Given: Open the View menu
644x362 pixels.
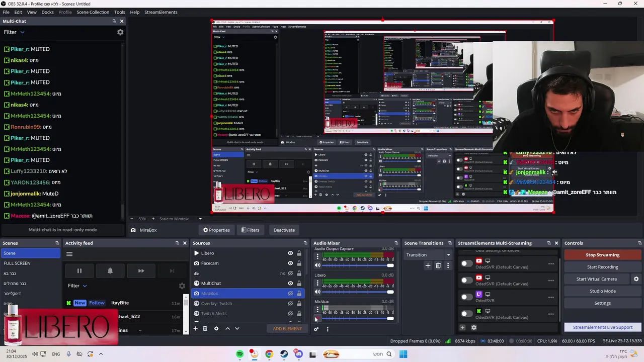Looking at the screenshot, I should click(32, 12).
